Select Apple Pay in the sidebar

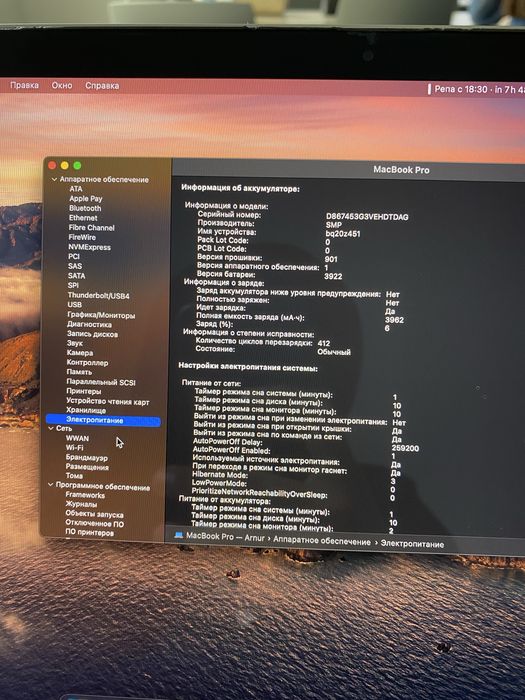click(x=86, y=199)
